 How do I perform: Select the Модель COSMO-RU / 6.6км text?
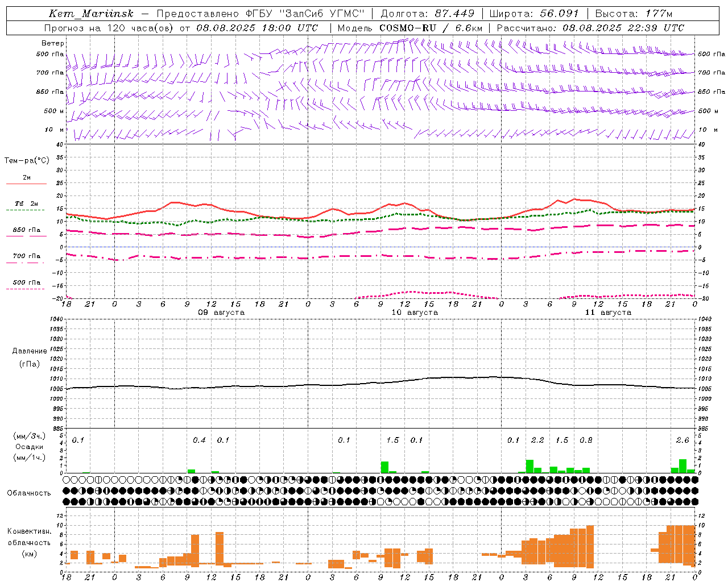click(x=409, y=27)
